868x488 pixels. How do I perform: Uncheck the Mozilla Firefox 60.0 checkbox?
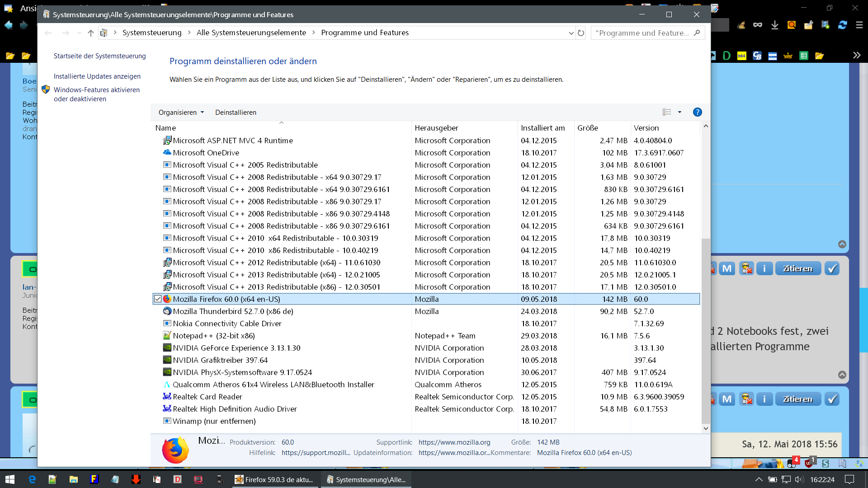click(x=158, y=299)
